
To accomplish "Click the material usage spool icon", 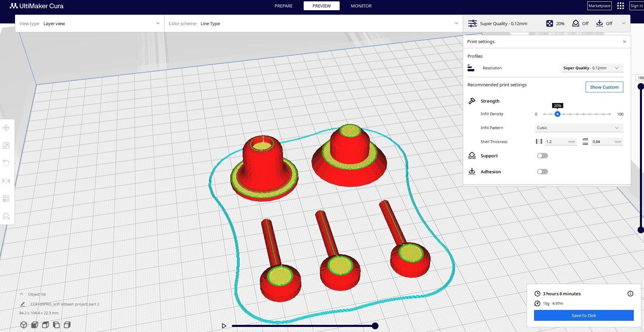I will pos(537,303).
